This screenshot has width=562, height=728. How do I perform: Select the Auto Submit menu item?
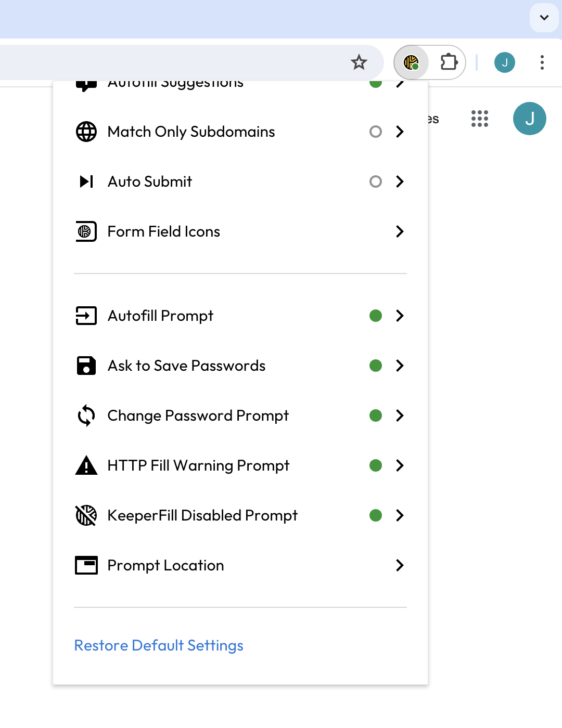click(150, 181)
